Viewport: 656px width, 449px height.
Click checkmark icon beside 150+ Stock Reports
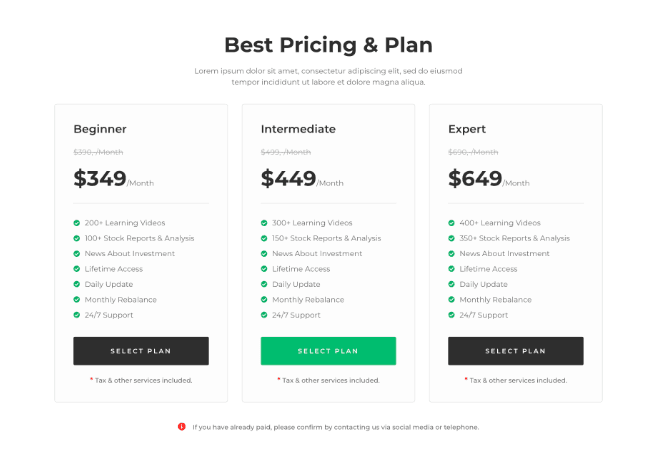click(x=265, y=238)
